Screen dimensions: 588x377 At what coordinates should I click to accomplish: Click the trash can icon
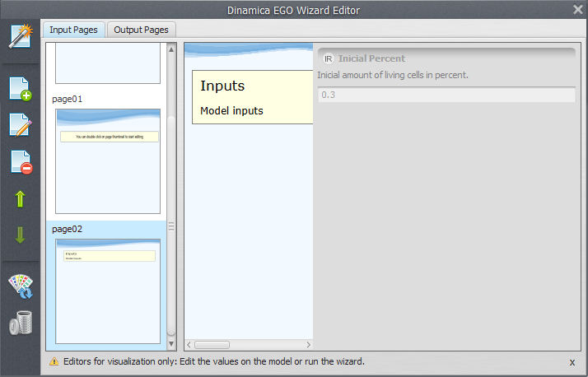(x=20, y=323)
